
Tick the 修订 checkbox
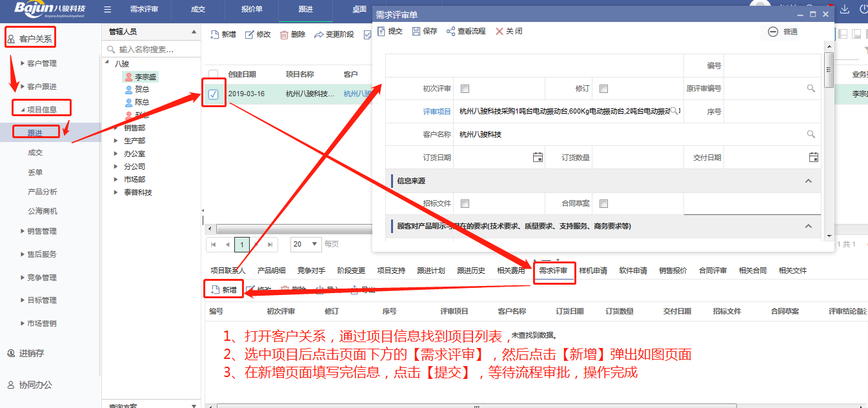coord(604,89)
